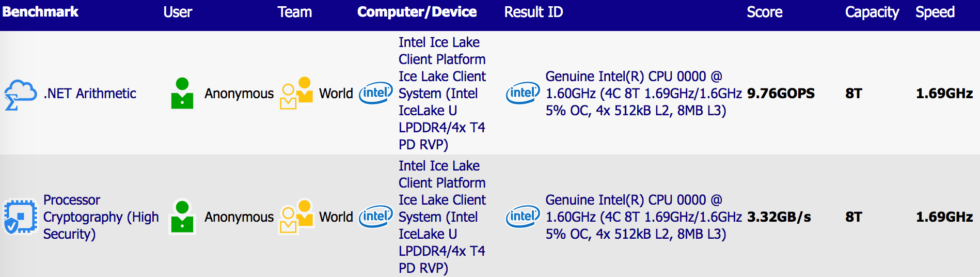This screenshot has height=277, width=980.
Task: Click the Computer/Device column header
Action: [x=417, y=12]
